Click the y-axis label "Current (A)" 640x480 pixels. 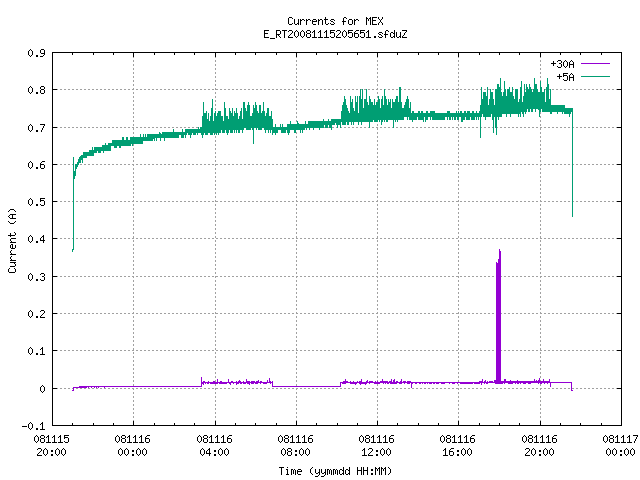coord(12,240)
